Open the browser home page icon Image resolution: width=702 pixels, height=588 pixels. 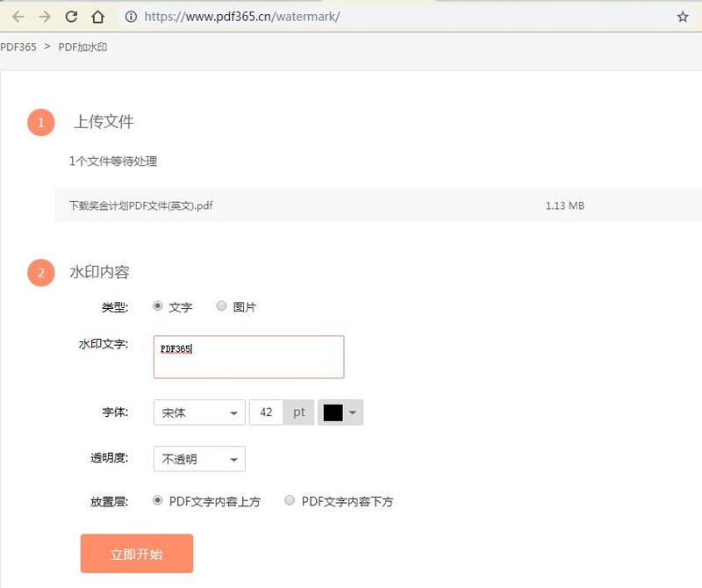[x=98, y=16]
